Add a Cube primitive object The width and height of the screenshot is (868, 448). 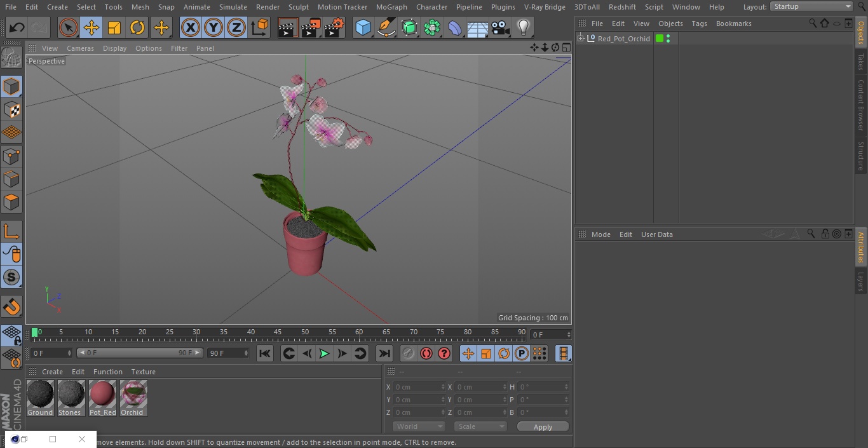(363, 27)
